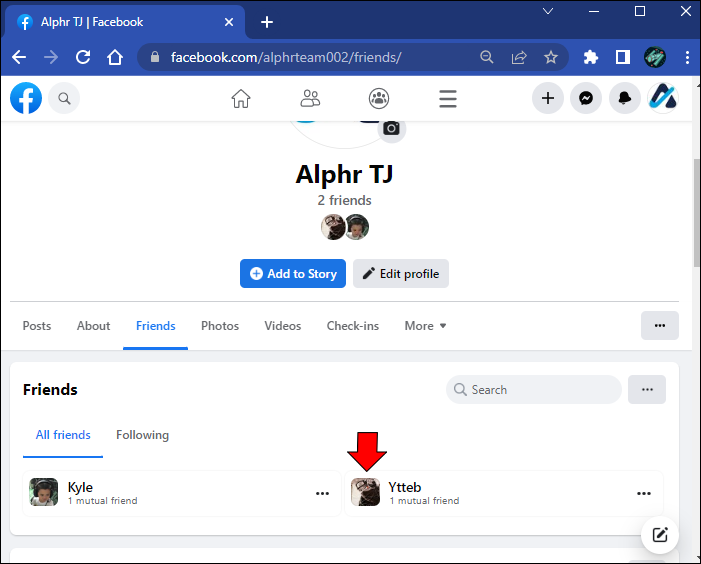Open Kyle's profile name link
The image size is (701, 564).
point(80,487)
